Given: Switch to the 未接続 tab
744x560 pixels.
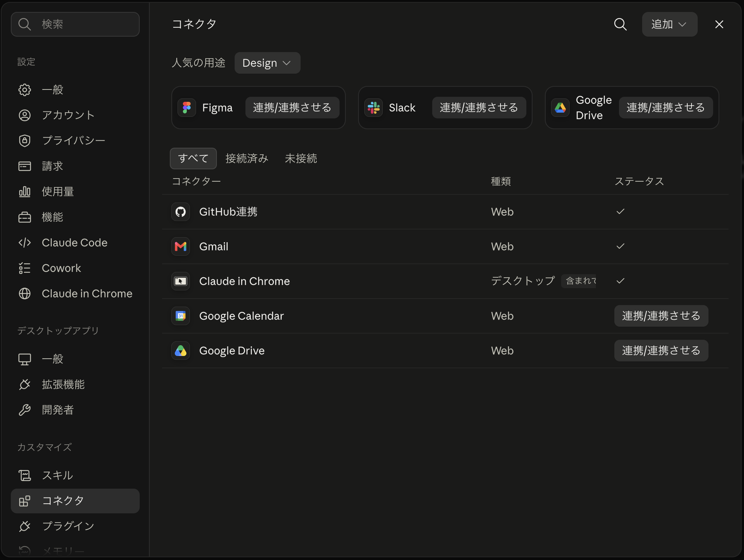Looking at the screenshot, I should [x=301, y=159].
